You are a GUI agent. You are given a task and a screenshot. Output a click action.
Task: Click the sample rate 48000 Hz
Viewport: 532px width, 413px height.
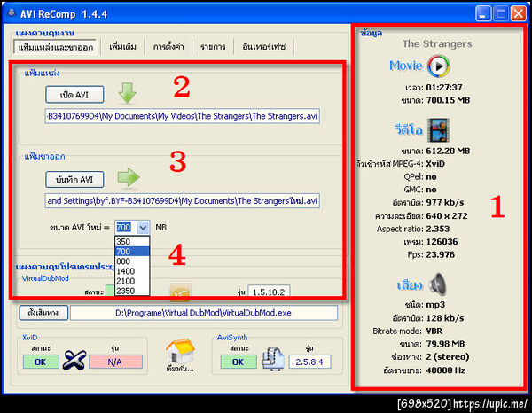[x=445, y=370]
